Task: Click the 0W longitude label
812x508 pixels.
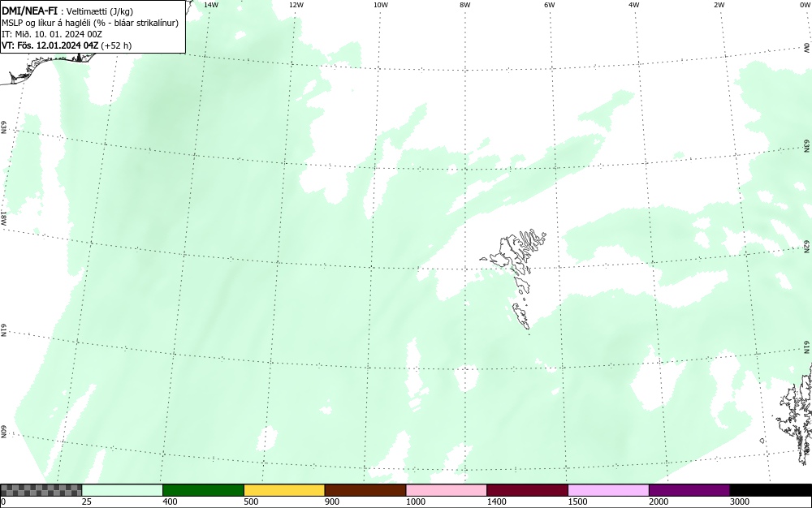Action: tap(804, 5)
